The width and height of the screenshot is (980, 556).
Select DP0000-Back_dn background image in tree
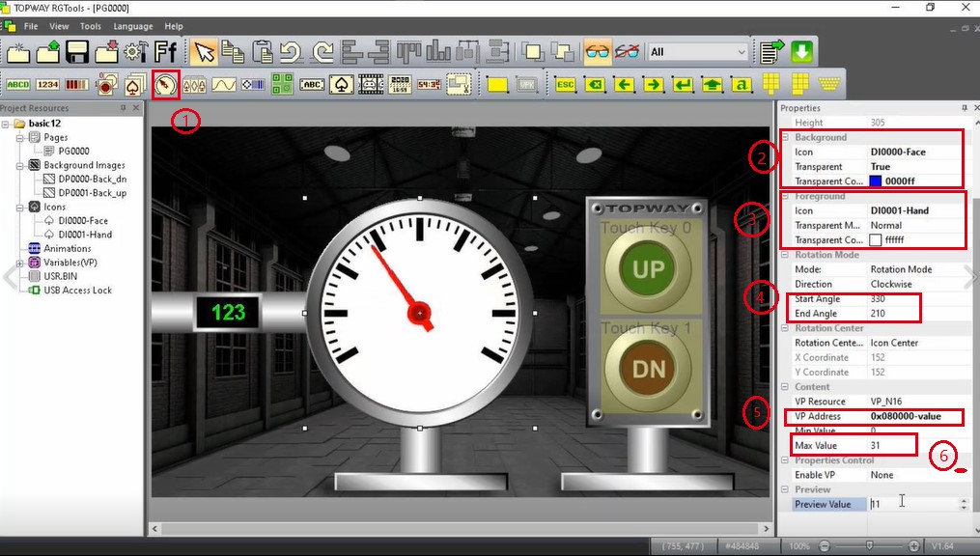pos(93,180)
